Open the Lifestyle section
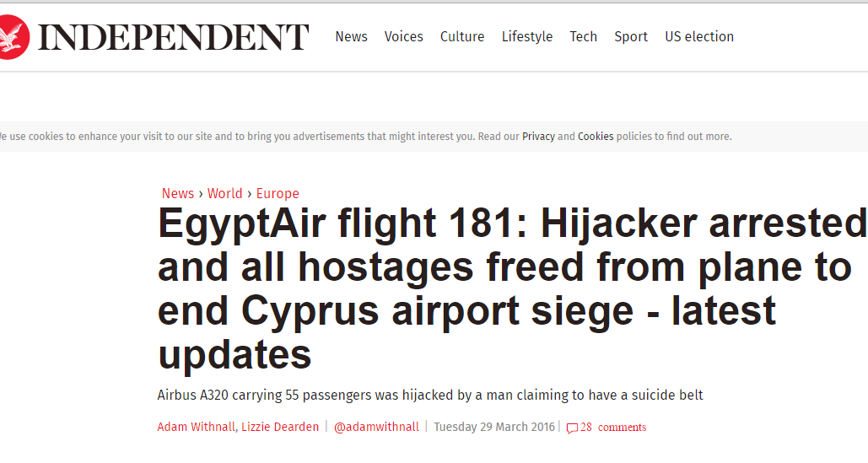 pyautogui.click(x=527, y=37)
